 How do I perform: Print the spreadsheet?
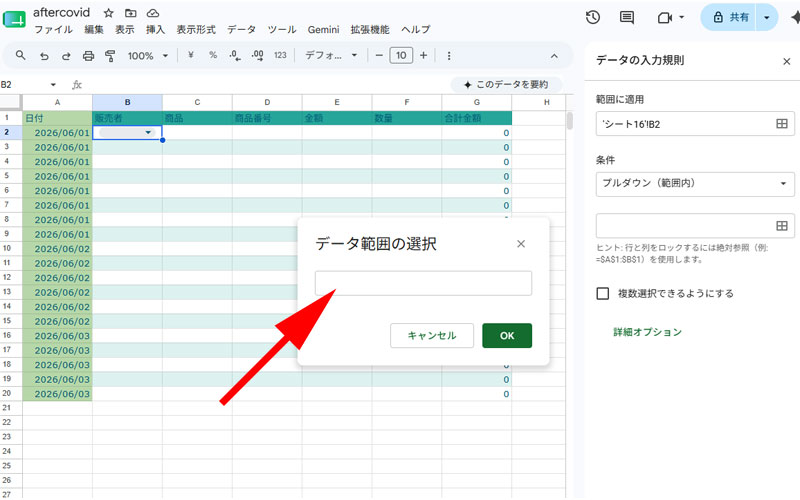click(88, 56)
